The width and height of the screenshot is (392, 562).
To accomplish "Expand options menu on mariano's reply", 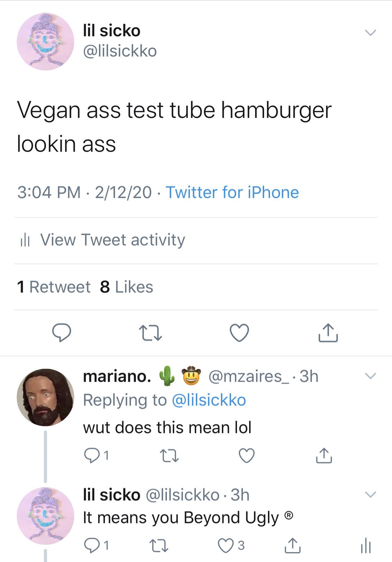I will coord(370,376).
